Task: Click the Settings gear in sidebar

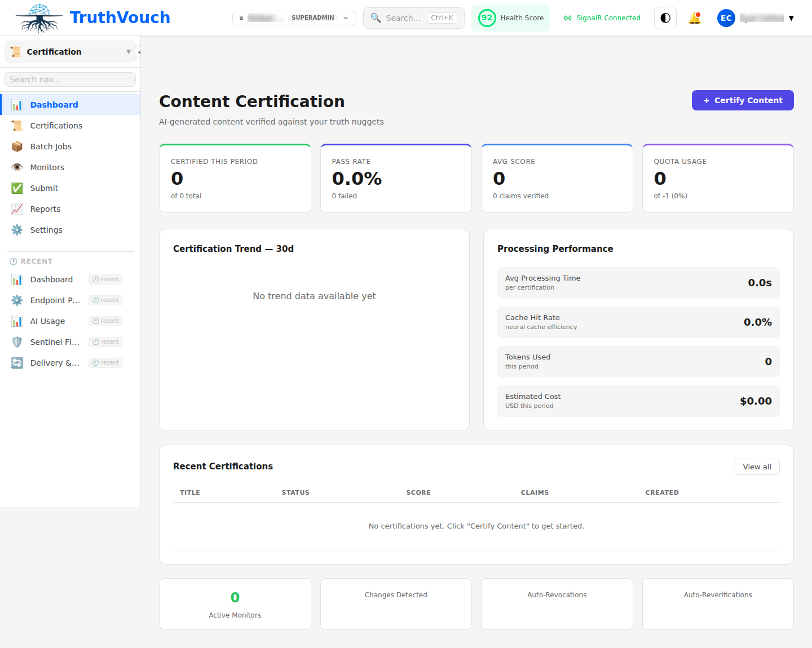Action: 17,229
